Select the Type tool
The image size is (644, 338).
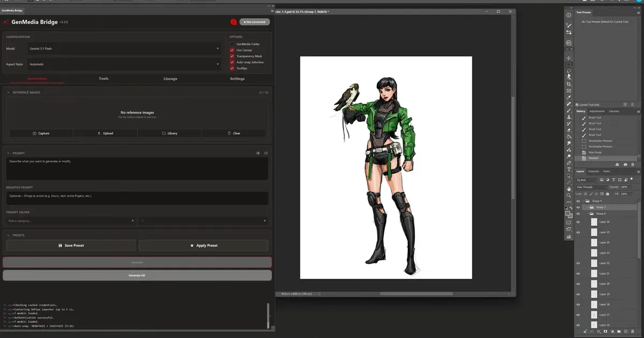569,169
